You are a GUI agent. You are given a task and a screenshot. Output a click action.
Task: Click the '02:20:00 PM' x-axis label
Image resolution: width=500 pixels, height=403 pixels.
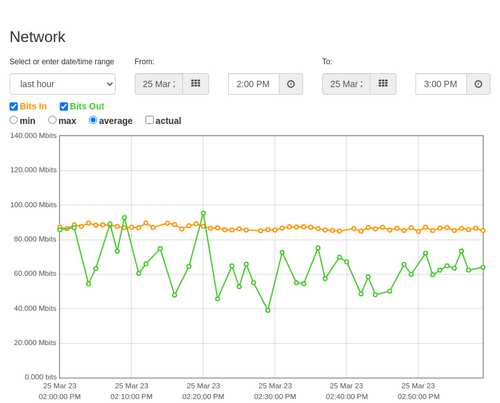203,397
